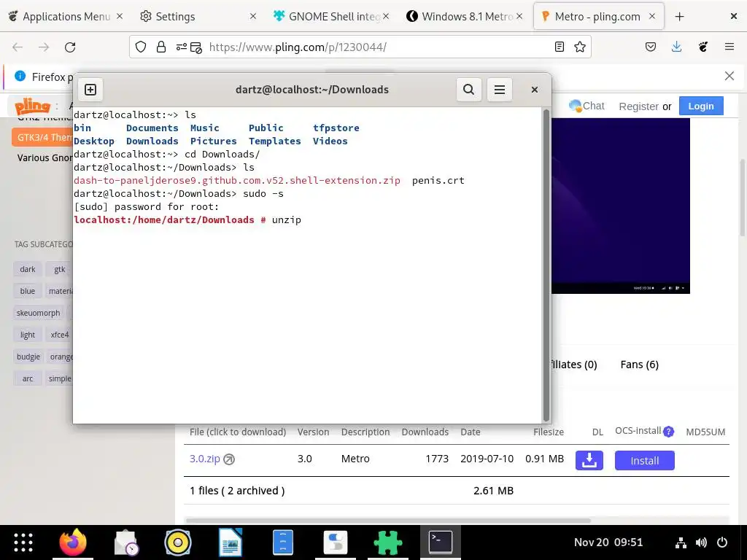The width and height of the screenshot is (747, 560).
Task: Focus the terminal from the dock
Action: coord(441,542)
